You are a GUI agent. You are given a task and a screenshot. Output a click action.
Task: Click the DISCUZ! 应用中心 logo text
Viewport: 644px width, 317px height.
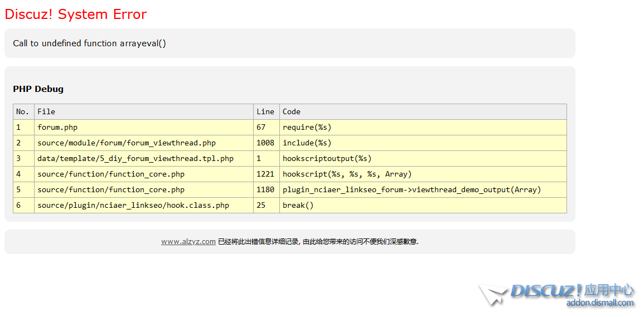click(x=572, y=290)
